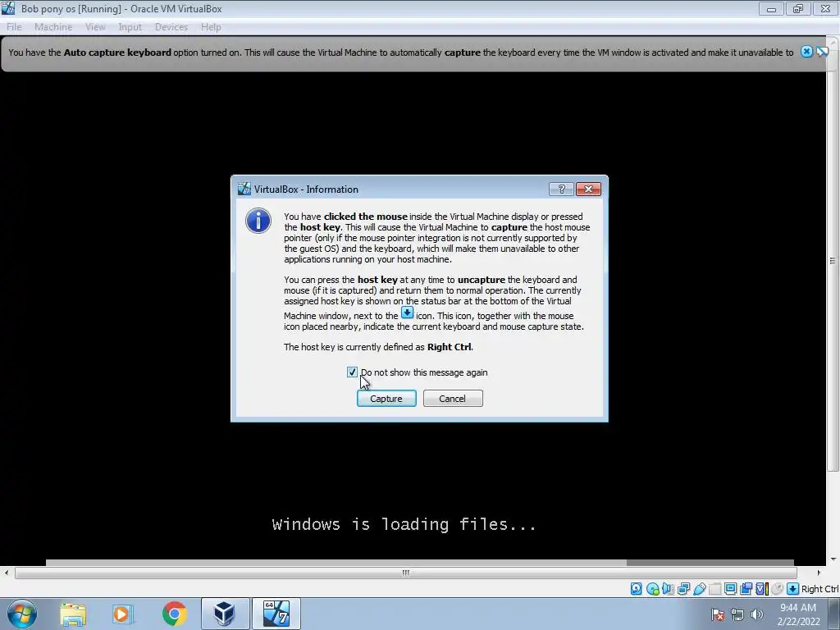Click the horizontal scrollbar left arrow

[7, 573]
